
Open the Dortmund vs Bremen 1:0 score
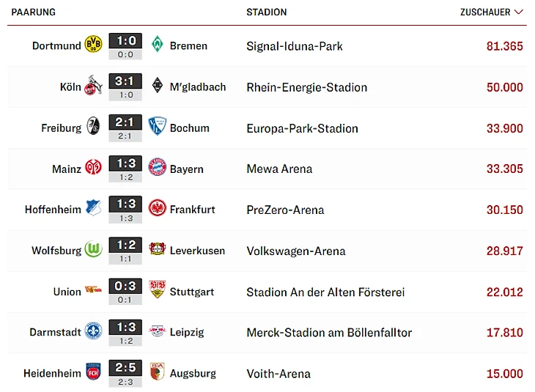[x=125, y=41]
